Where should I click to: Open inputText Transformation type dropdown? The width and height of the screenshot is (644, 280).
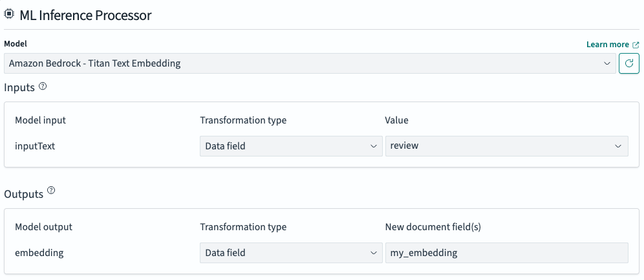(x=291, y=145)
